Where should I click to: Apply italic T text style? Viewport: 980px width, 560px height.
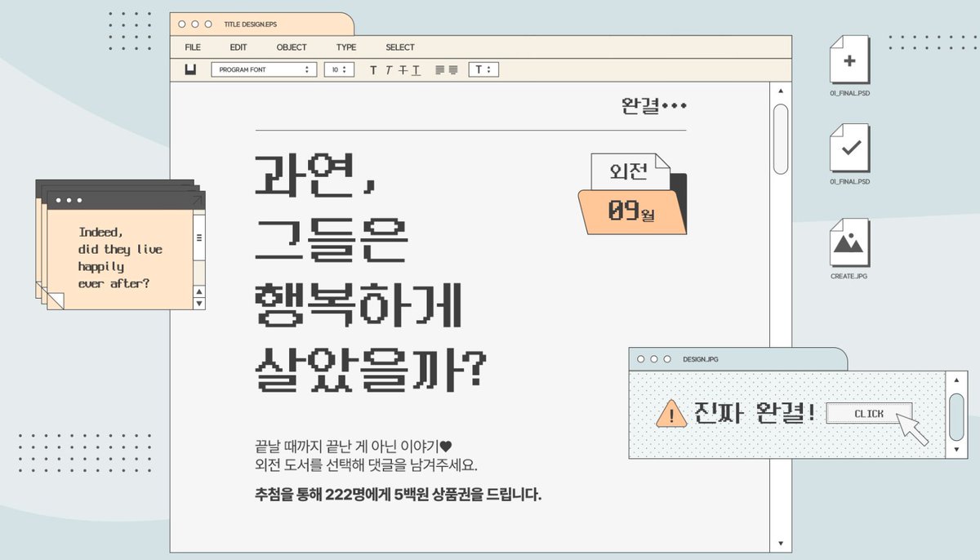(x=389, y=70)
